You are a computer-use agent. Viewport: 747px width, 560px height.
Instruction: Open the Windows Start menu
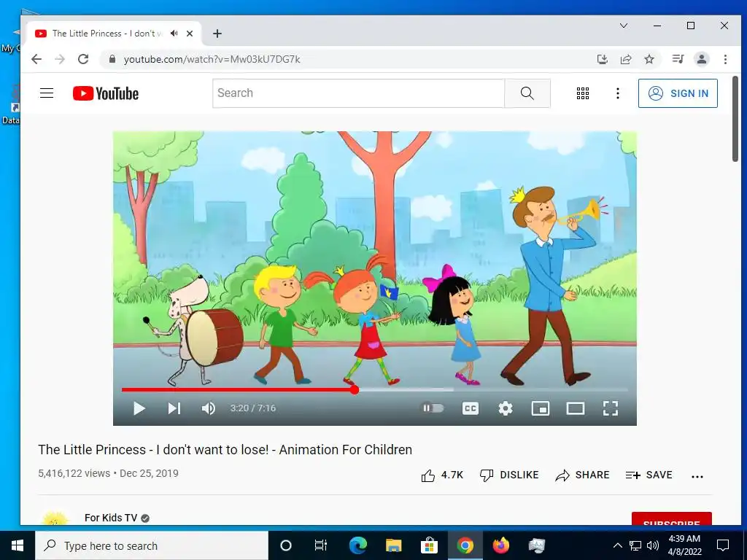[x=18, y=545]
